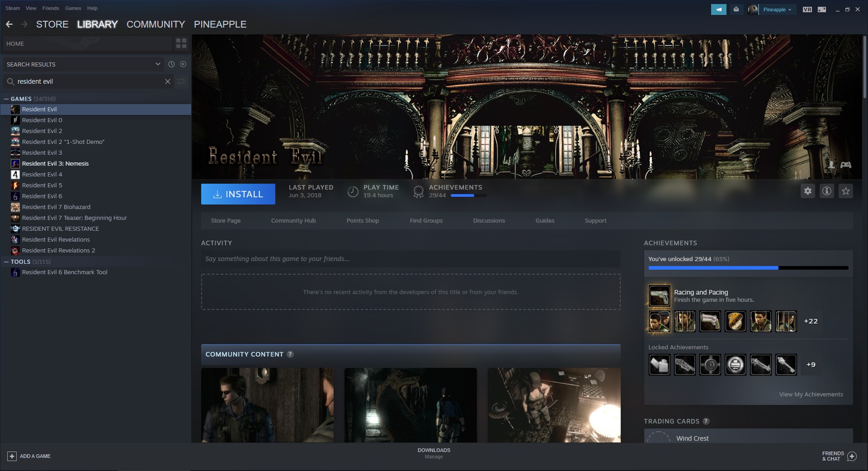
Task: Open the help icon beside Community Content
Action: [x=290, y=354]
